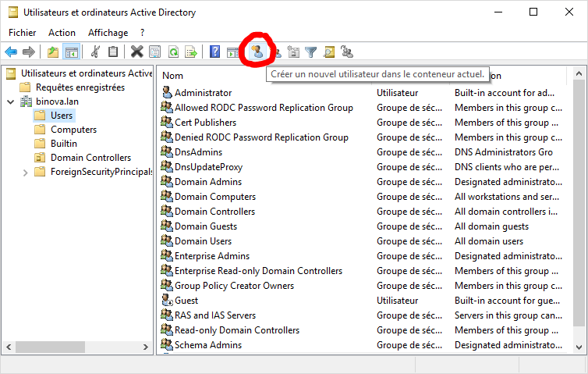Screen dimensions: 588x374
Task: Click the blue Back arrow in toolbar
Action: pos(11,52)
